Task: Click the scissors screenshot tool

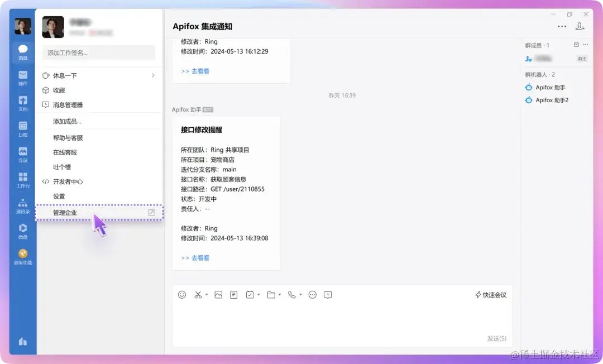Action: click(198, 295)
